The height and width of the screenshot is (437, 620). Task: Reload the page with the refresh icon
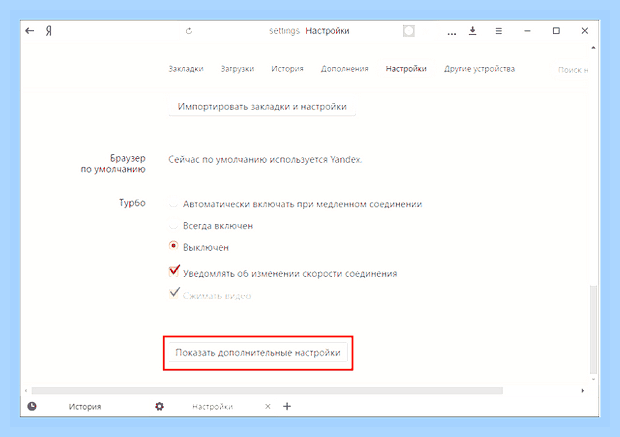click(x=189, y=31)
